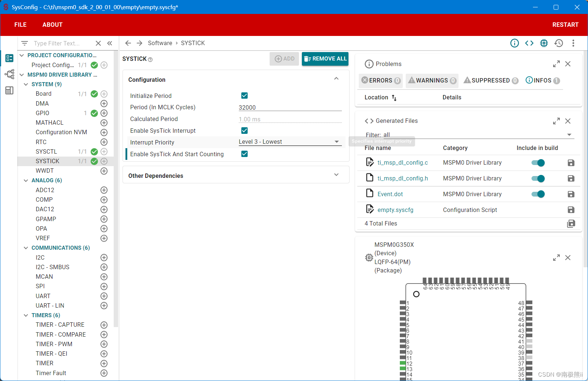Screen dimensions: 588x381
Task: Open the ti_msp_dl_config.c file link
Action: 403,163
